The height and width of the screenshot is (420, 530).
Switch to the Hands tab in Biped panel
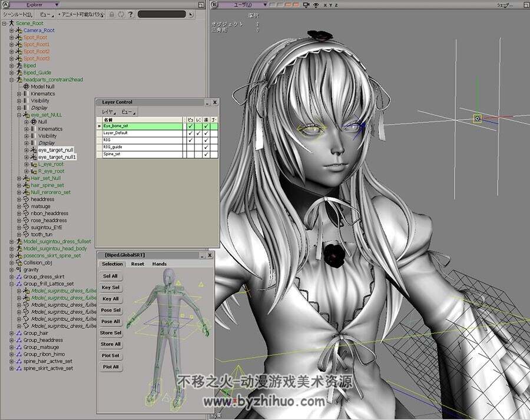click(x=159, y=264)
